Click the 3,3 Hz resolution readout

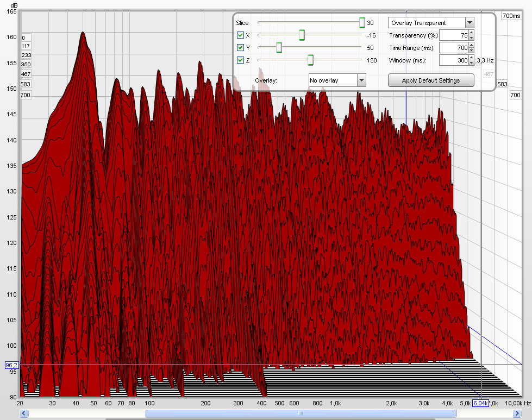[x=485, y=60]
